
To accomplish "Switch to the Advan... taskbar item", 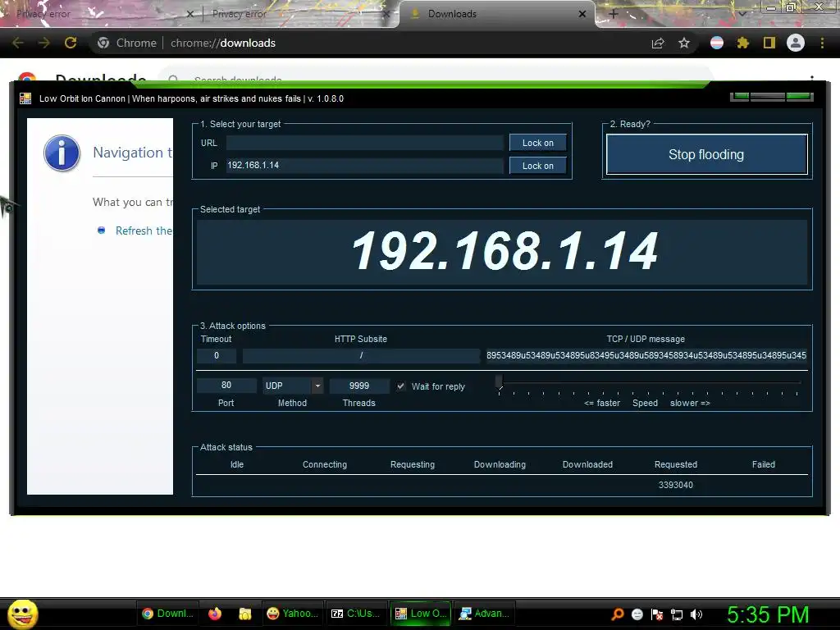I will point(484,614).
